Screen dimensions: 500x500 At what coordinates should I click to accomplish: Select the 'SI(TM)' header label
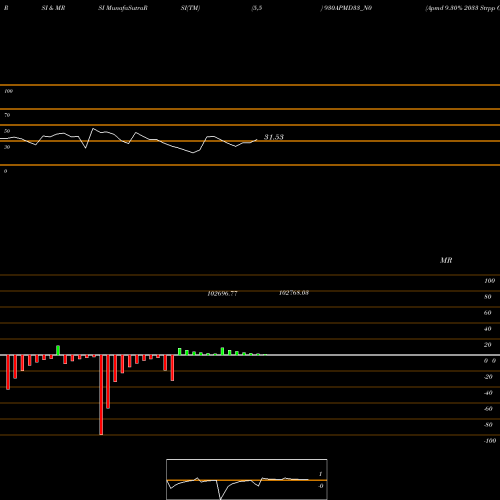click(x=190, y=8)
